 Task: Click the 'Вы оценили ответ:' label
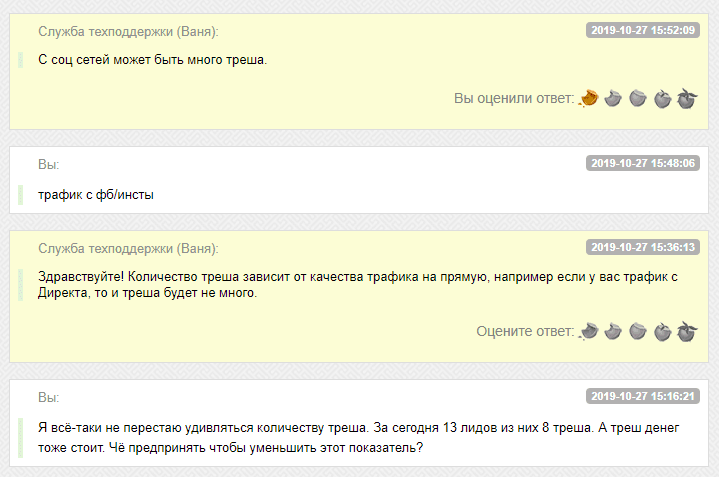coord(514,98)
